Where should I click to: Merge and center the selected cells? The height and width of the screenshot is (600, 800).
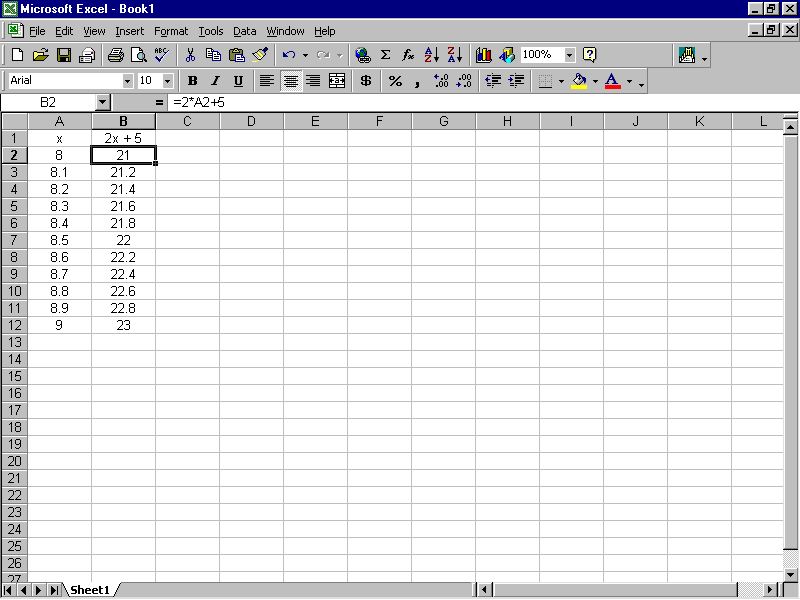pos(337,81)
